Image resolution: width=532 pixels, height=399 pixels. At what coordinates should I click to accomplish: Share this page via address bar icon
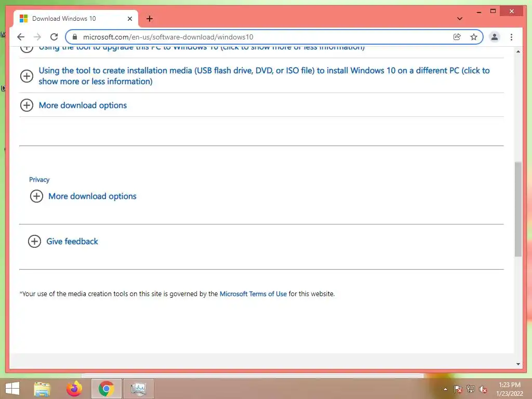(x=457, y=37)
